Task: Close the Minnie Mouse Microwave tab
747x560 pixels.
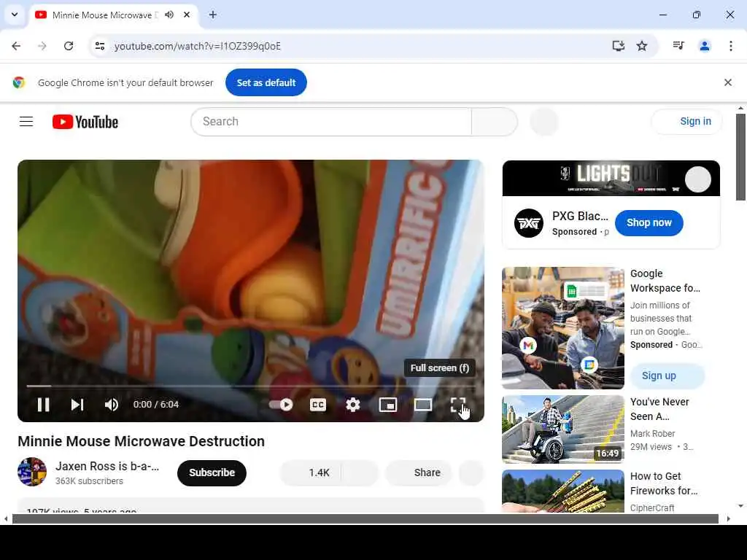Action: point(187,15)
